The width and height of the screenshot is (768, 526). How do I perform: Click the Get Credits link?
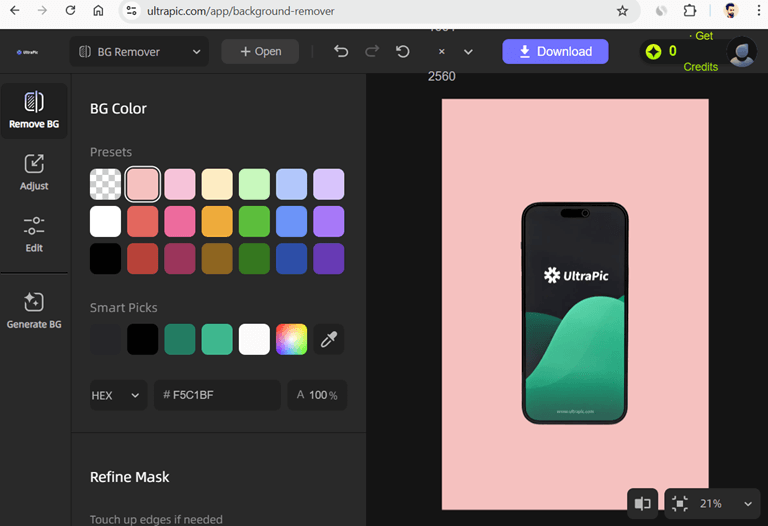point(701,51)
